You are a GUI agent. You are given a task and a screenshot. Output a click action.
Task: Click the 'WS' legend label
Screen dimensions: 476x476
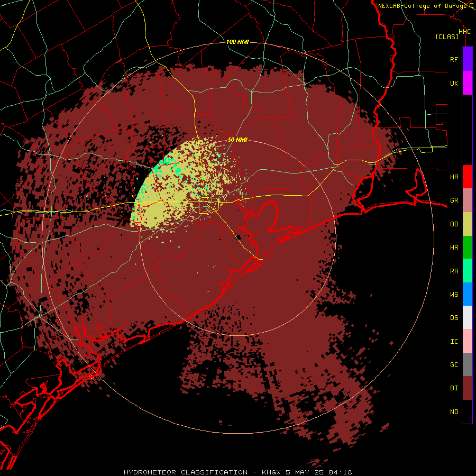click(454, 294)
